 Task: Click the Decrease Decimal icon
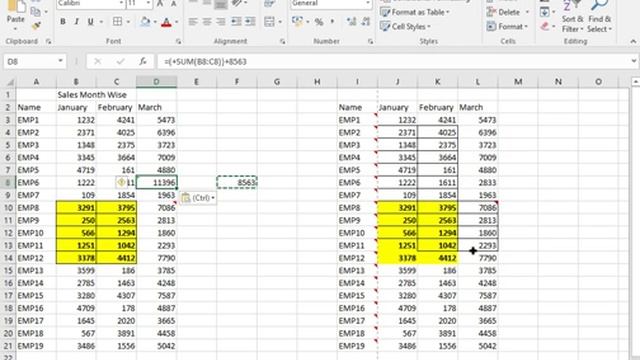[366, 22]
